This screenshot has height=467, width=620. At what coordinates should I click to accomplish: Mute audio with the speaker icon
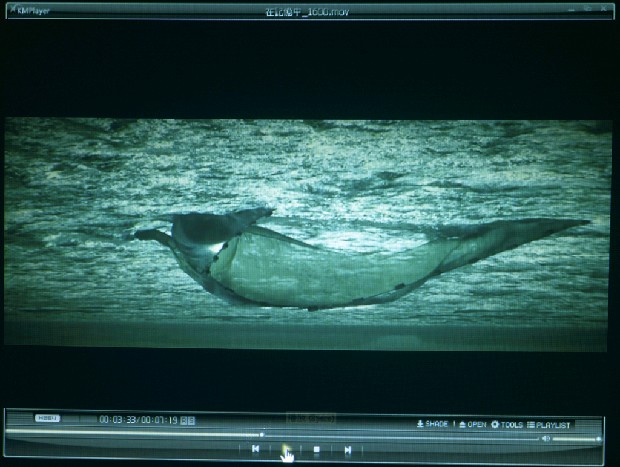546,438
